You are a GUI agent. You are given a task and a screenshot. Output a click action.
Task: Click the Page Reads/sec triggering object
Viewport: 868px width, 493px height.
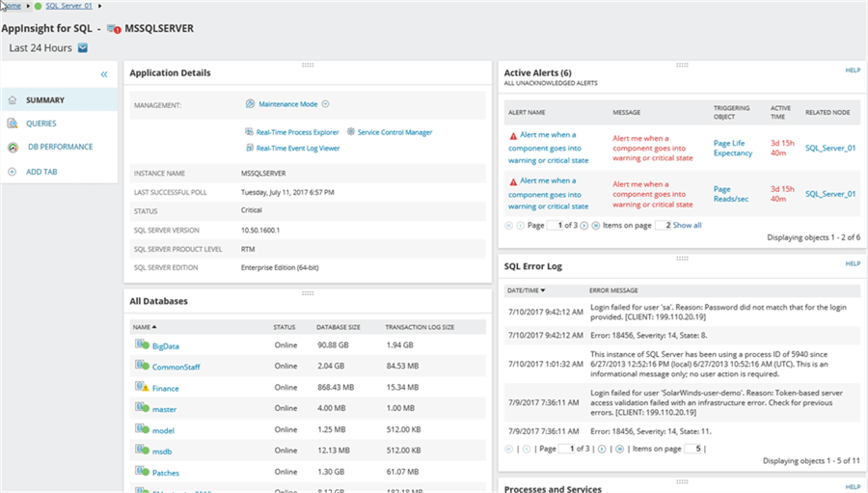coord(731,195)
